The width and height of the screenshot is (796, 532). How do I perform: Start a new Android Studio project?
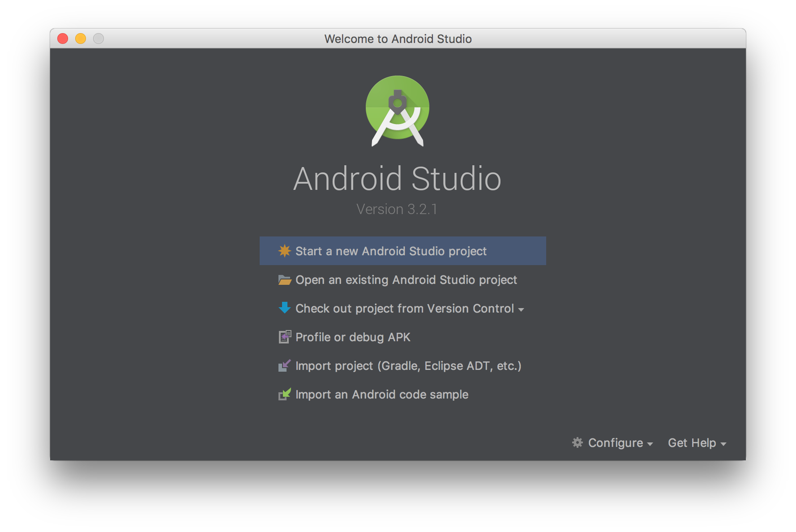click(x=402, y=251)
